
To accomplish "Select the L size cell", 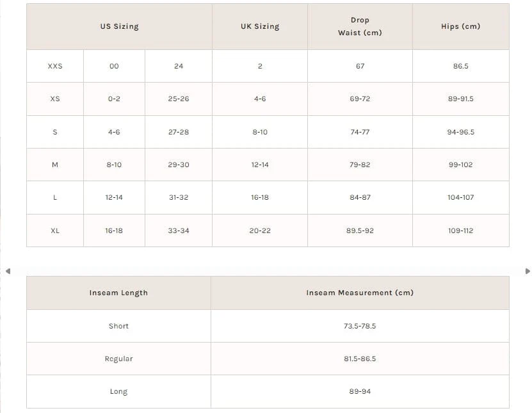I will [x=55, y=197].
